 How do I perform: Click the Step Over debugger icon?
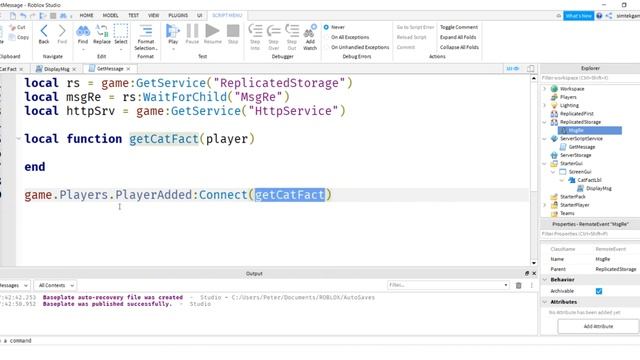pyautogui.click(x=273, y=31)
